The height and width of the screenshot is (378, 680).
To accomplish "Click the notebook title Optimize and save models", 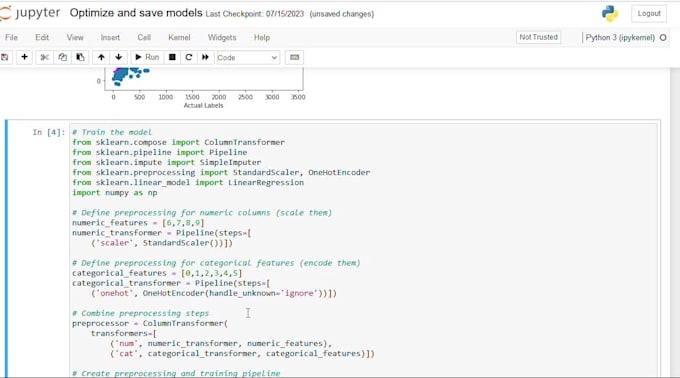I will point(136,13).
